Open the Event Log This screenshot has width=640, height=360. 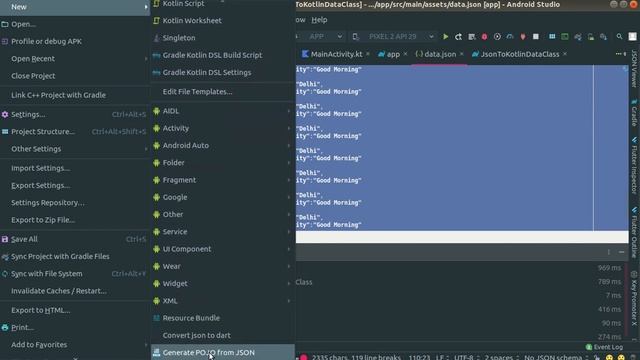(604, 347)
